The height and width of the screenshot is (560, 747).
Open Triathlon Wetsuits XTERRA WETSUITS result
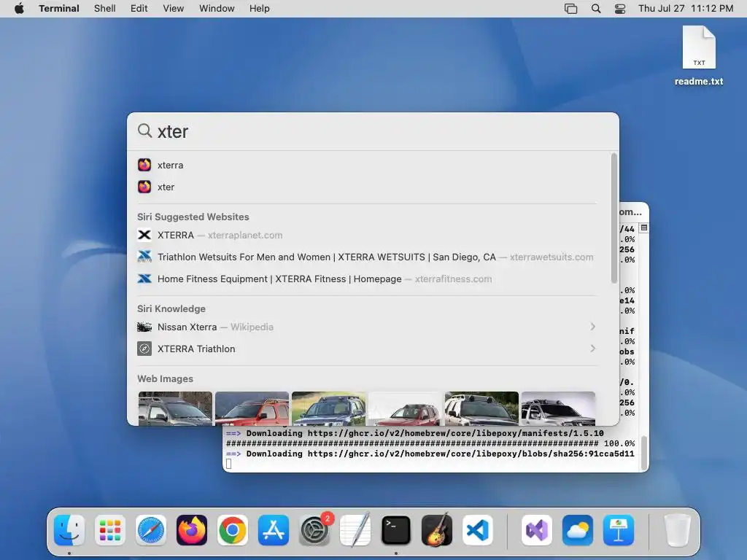(x=367, y=257)
